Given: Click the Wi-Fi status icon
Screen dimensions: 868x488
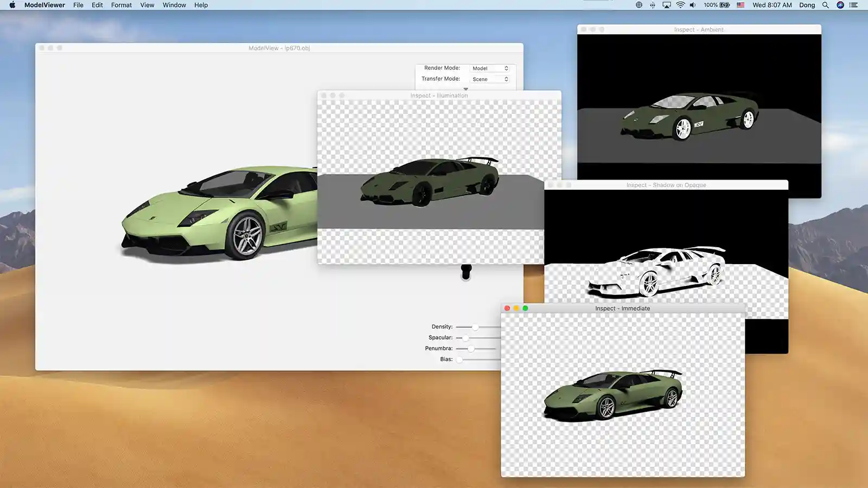Looking at the screenshot, I should point(680,5).
